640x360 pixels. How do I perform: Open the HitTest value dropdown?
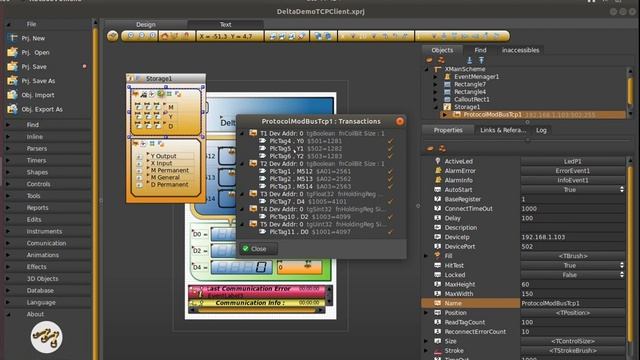click(622, 265)
